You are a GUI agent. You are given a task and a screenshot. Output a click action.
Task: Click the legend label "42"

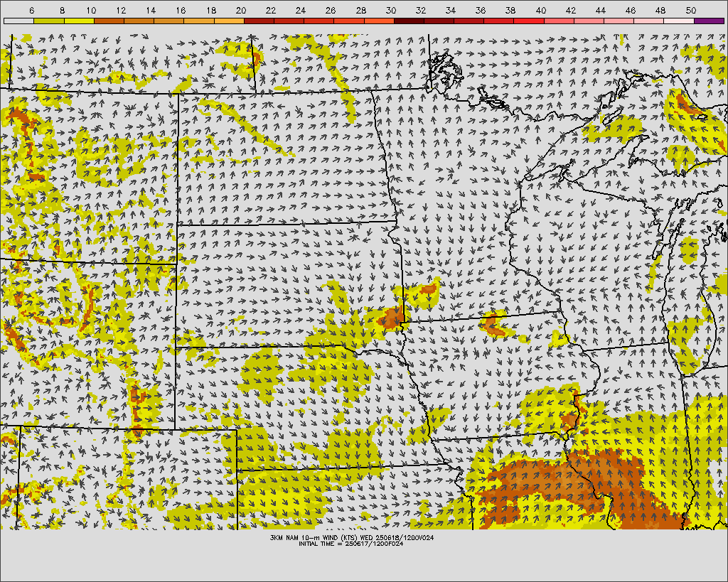click(571, 10)
